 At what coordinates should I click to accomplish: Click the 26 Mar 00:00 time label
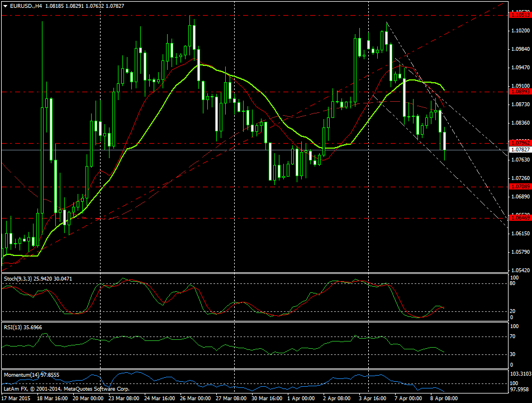[194, 399]
